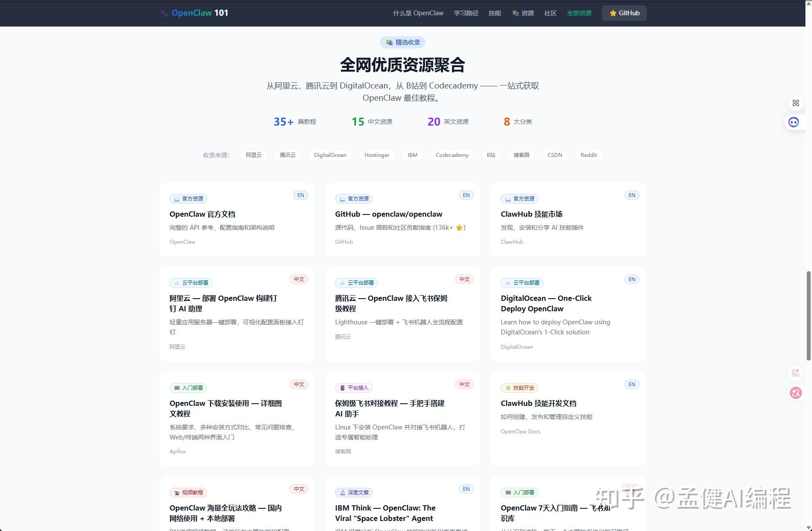Click the B站 source chip
Screen dimensions: 812x531
pos(491,155)
